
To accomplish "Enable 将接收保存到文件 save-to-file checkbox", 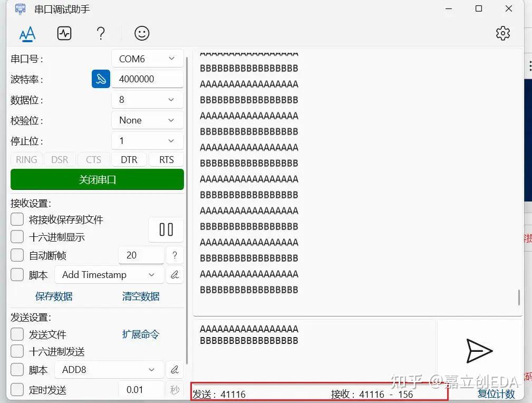I will (x=16, y=219).
